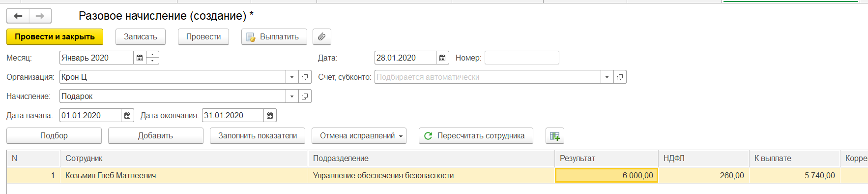Image resolution: width=868 pixels, height=194 pixels.
Task: Click Провести и закрыть button
Action: (x=55, y=37)
